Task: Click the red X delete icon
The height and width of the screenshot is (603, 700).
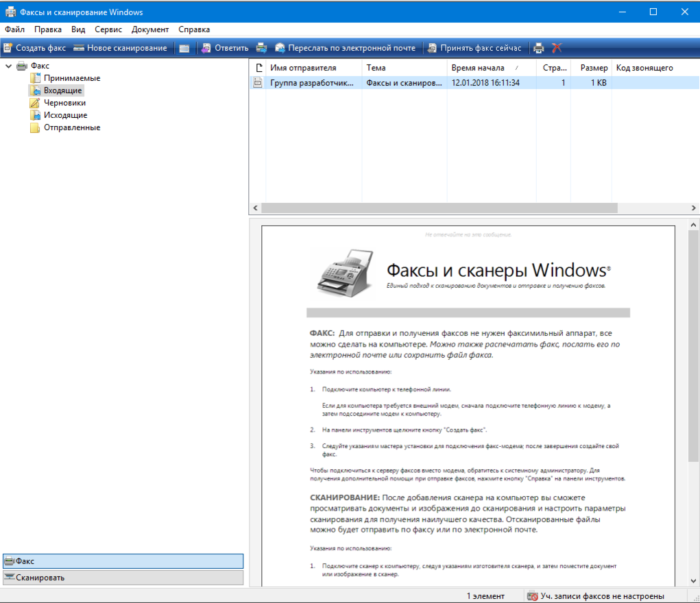Action: click(x=556, y=48)
